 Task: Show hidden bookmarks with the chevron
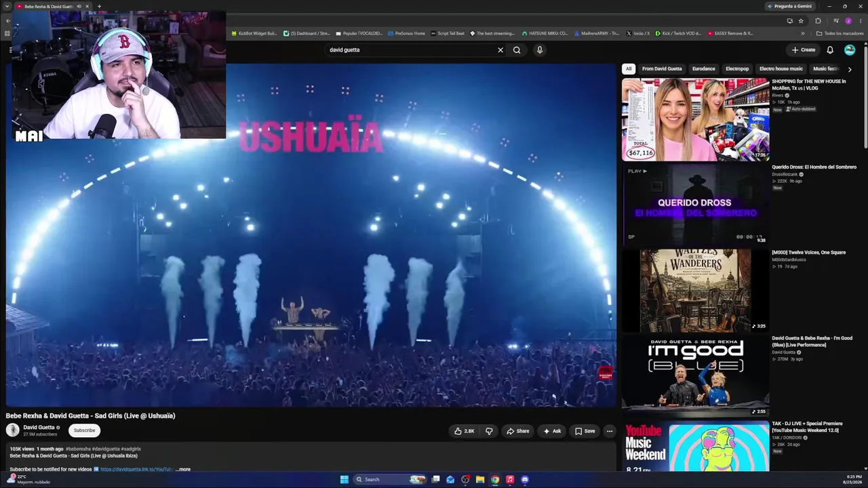803,33
